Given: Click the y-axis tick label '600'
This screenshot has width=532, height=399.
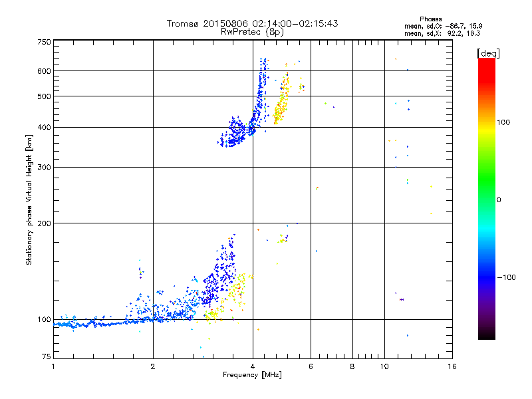Looking at the screenshot, I should click(x=44, y=71).
